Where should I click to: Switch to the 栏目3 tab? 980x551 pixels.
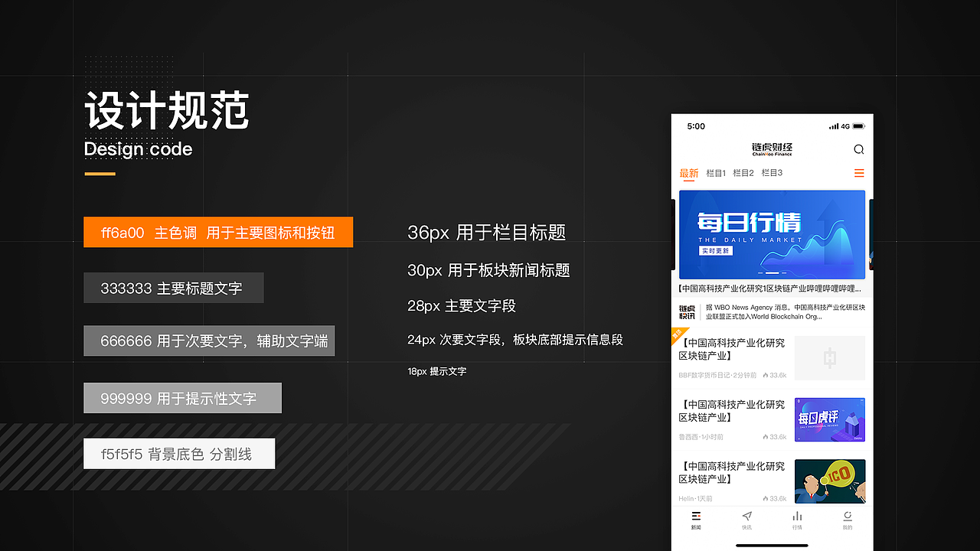click(772, 173)
